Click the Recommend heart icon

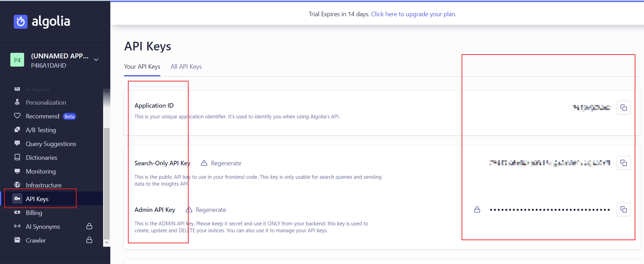[x=17, y=116]
